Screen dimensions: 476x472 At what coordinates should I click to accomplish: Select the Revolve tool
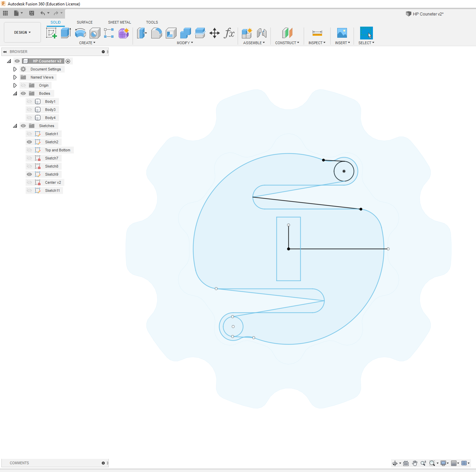[x=80, y=33]
